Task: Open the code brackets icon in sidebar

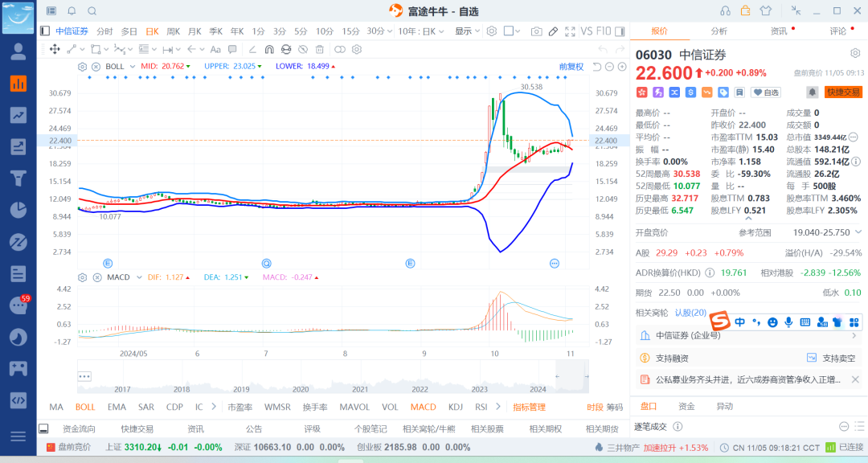Action: [18, 400]
